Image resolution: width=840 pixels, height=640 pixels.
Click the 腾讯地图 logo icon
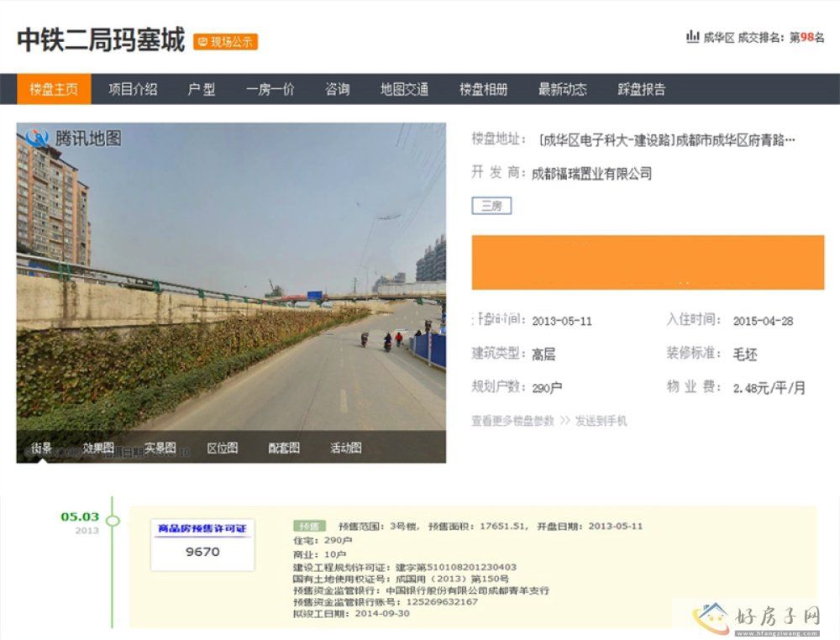[38, 138]
